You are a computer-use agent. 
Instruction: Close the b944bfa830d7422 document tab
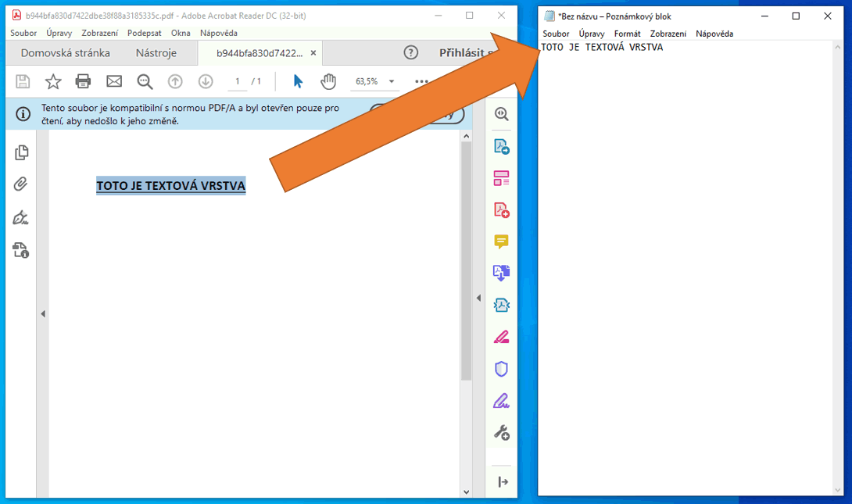click(313, 53)
